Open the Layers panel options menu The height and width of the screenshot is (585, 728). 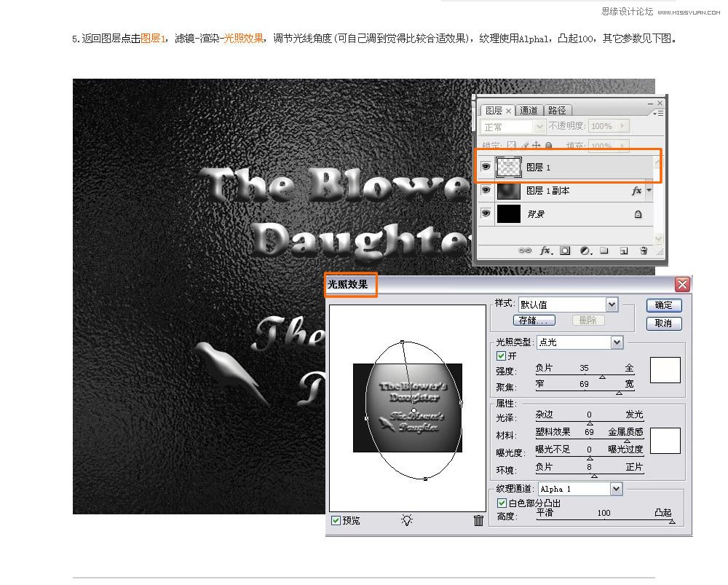[658, 113]
